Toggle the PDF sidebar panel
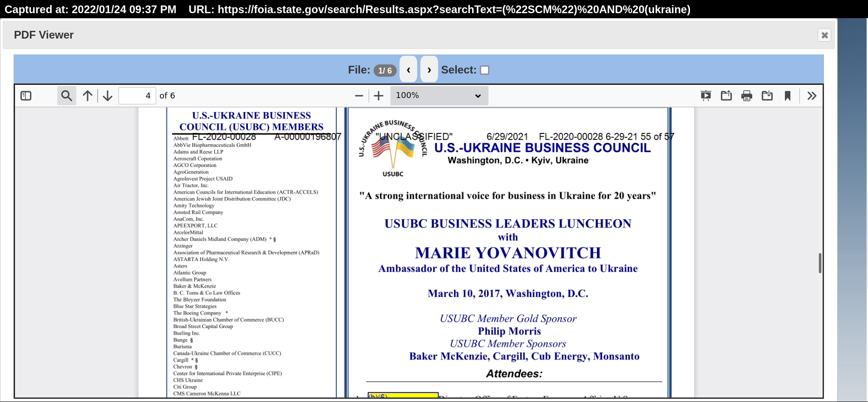The width and height of the screenshot is (868, 402). [x=26, y=96]
